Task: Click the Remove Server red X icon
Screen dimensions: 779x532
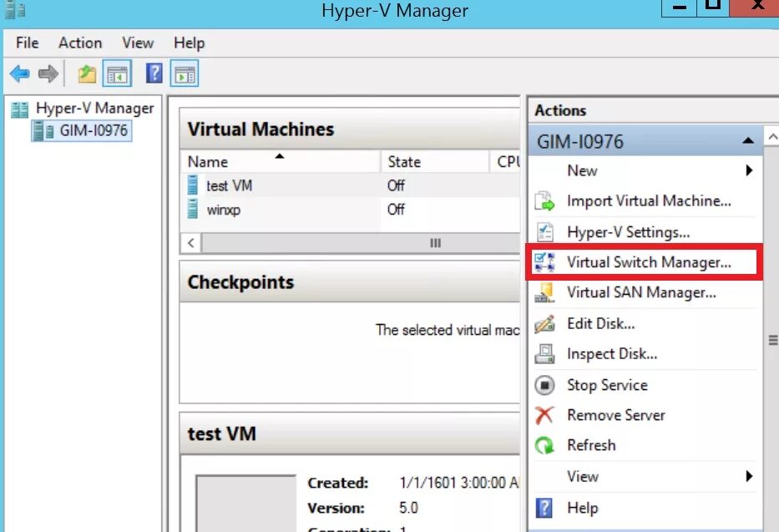Action: tap(546, 415)
